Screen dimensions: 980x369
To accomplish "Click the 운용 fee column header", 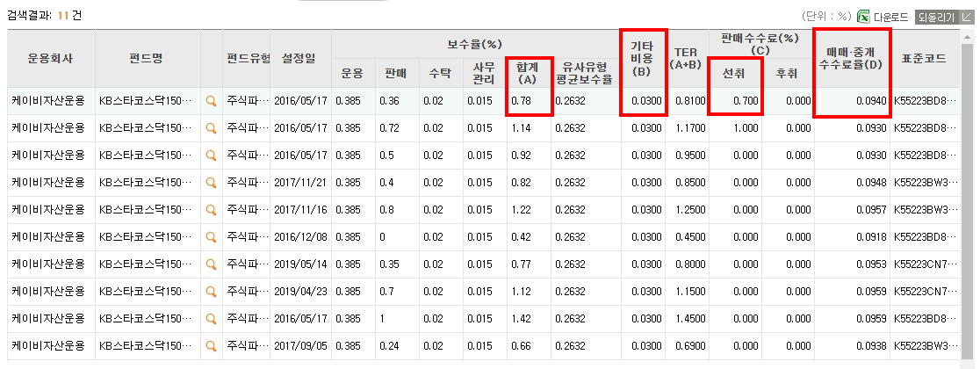I will [x=352, y=73].
